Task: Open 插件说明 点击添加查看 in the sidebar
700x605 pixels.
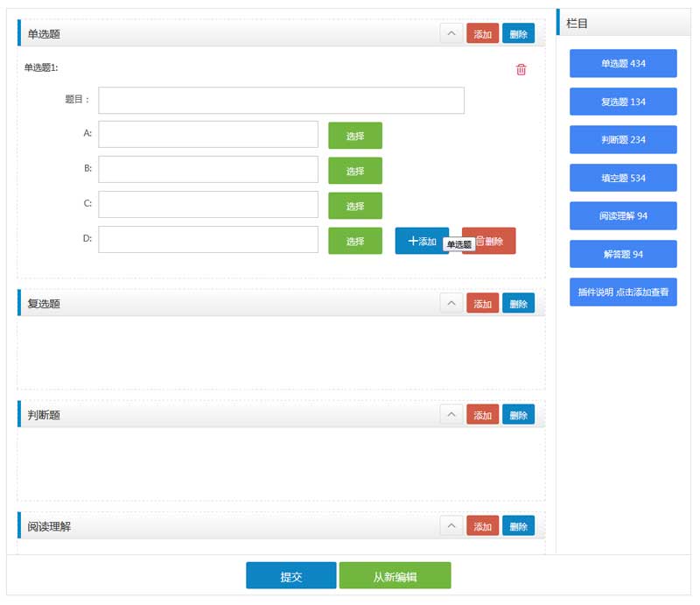Action: pyautogui.click(x=623, y=292)
